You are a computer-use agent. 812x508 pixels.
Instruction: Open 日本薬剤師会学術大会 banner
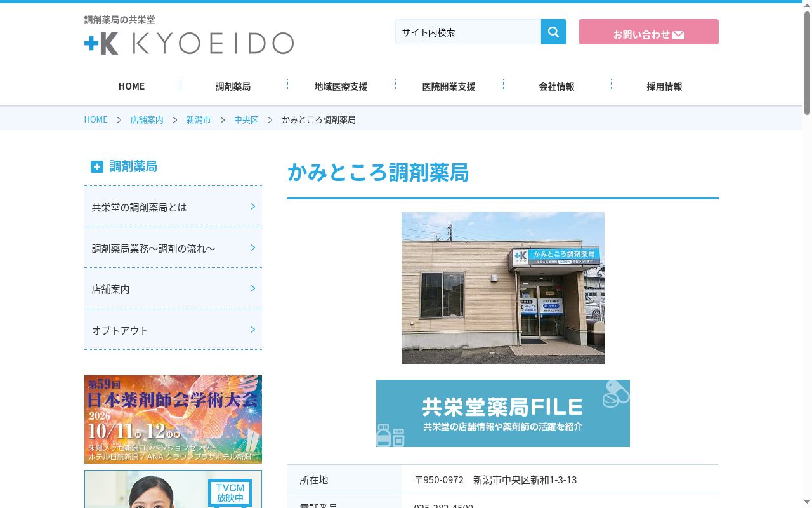pos(173,419)
